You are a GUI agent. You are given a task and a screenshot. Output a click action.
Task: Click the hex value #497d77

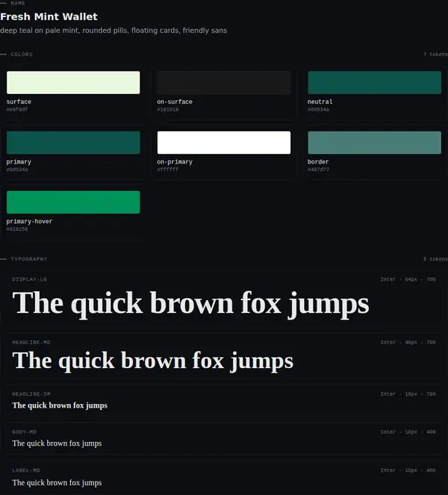click(318, 169)
